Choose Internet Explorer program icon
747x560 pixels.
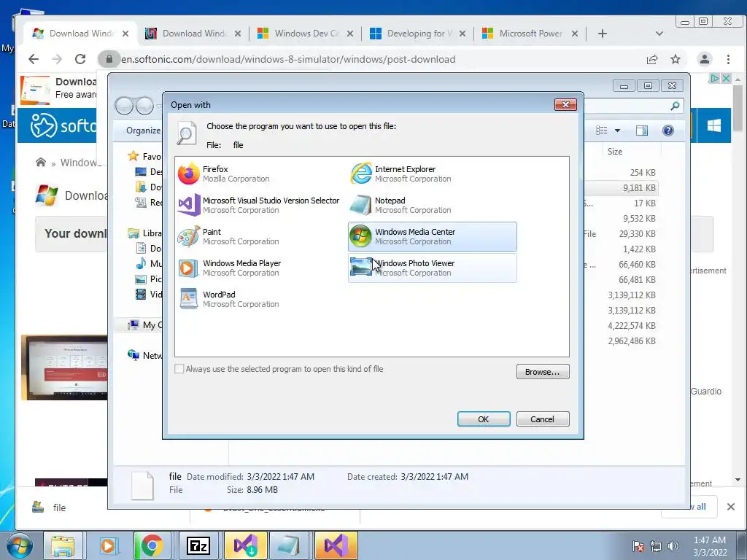click(x=361, y=174)
